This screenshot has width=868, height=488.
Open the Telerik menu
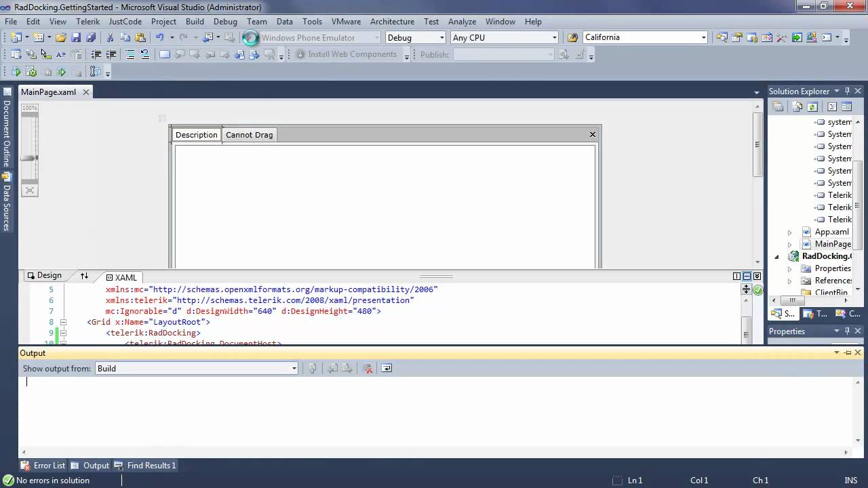(x=87, y=21)
